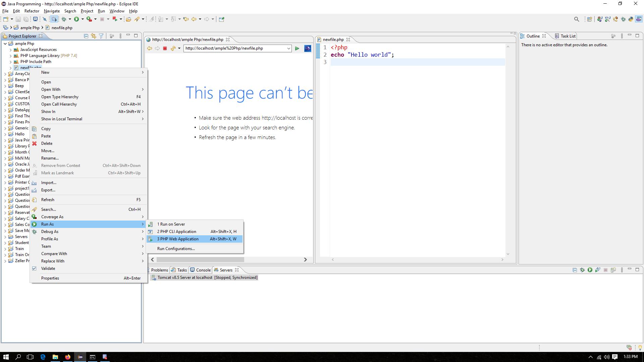Click the browser Stop loading icon

165,48
